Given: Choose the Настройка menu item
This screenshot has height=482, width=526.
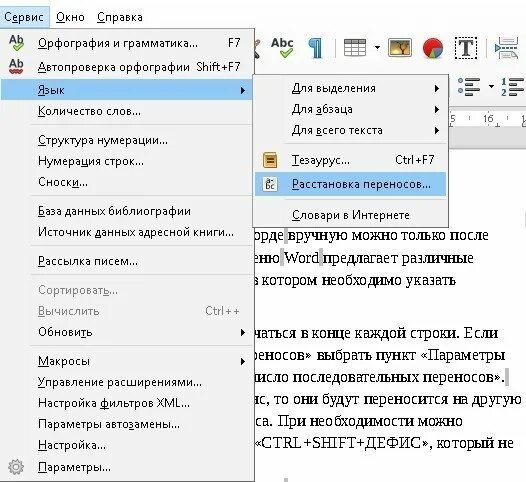Looking at the screenshot, I should (x=127, y=445).
